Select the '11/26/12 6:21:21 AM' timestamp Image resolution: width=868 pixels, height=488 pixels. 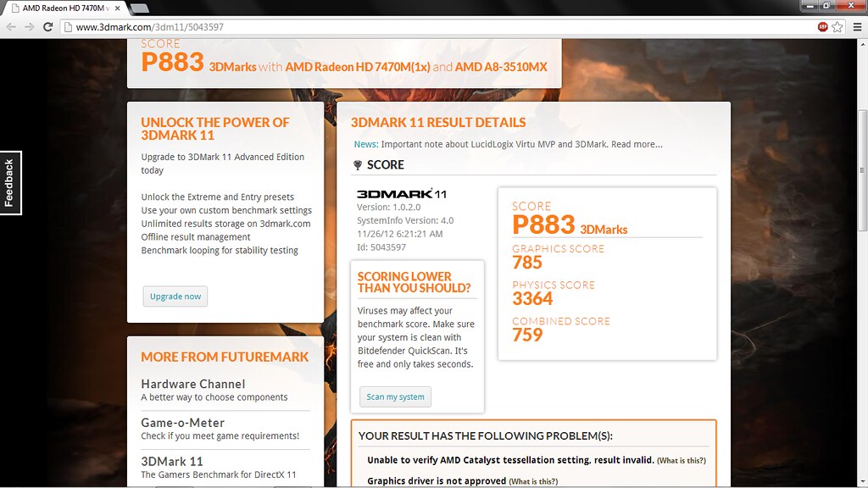pos(400,234)
